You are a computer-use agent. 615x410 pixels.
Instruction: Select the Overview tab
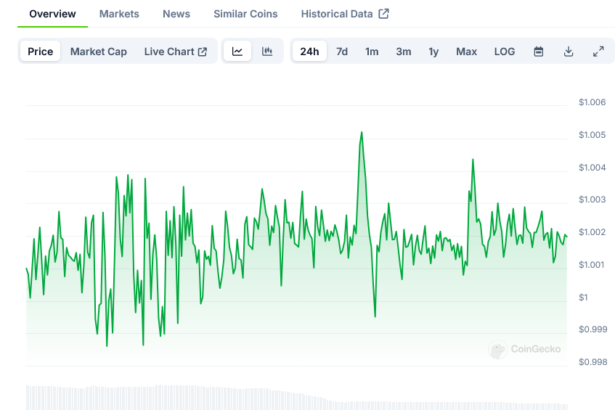[52, 14]
